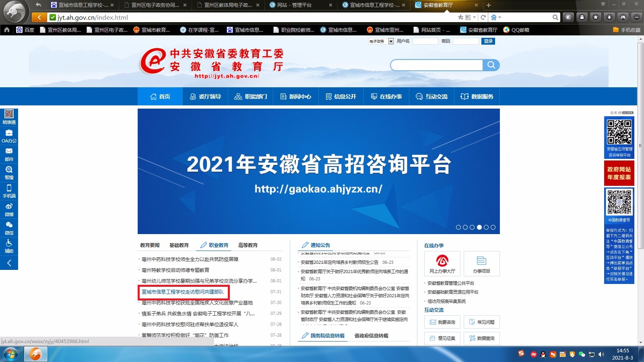The height and width of the screenshot is (362, 644).
Task: Open 数据服务 navigation menu item
Action: (x=477, y=97)
